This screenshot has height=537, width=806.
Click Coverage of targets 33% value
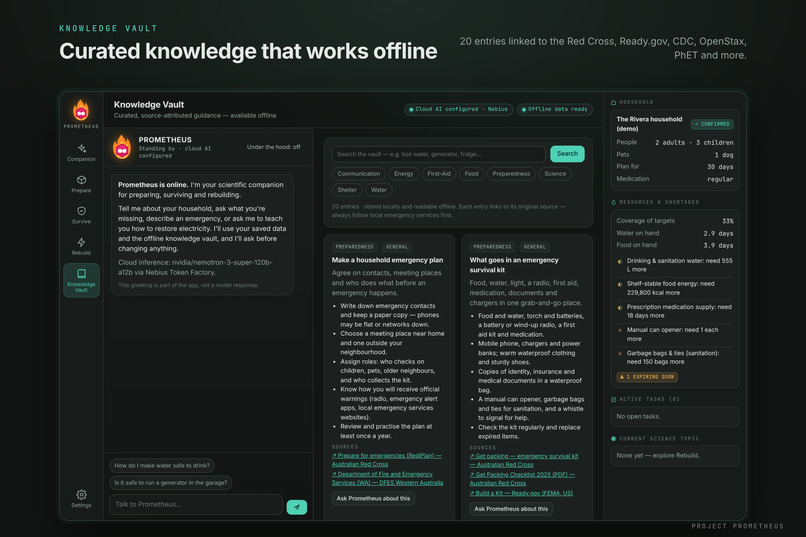tap(727, 221)
